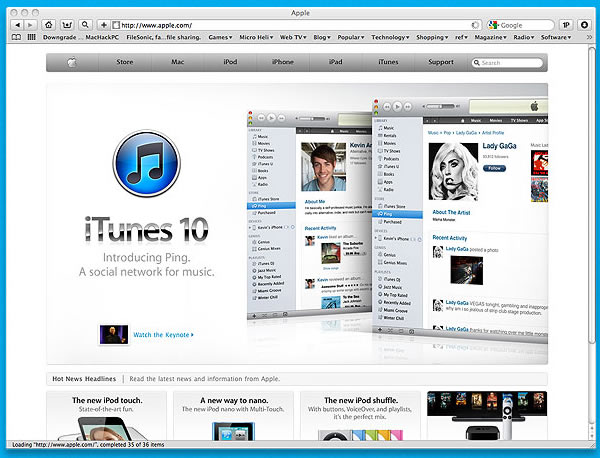The image size is (600, 458).
Task: Click the large iTunes 10 music note logo
Action: [147, 163]
